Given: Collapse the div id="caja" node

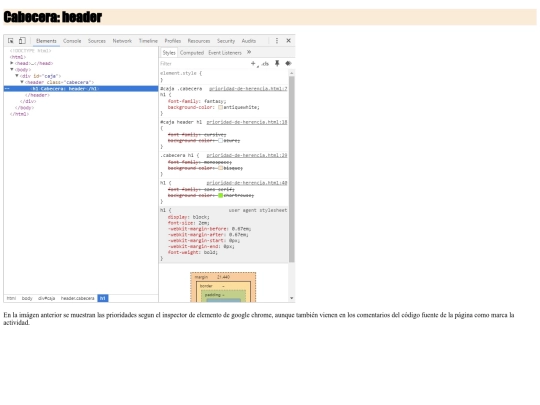Looking at the screenshot, I should (x=17, y=75).
